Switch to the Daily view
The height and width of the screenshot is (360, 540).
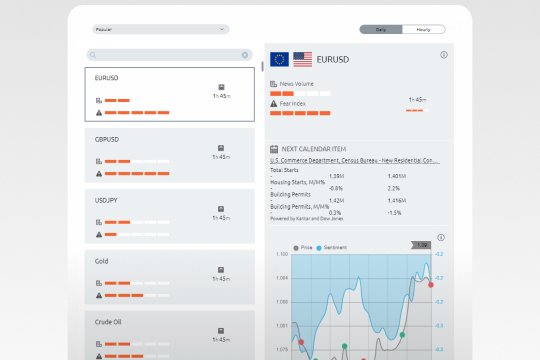coord(381,30)
